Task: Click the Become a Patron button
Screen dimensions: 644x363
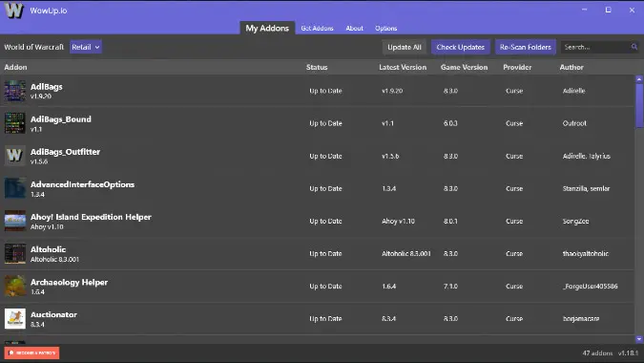Action: (31, 352)
